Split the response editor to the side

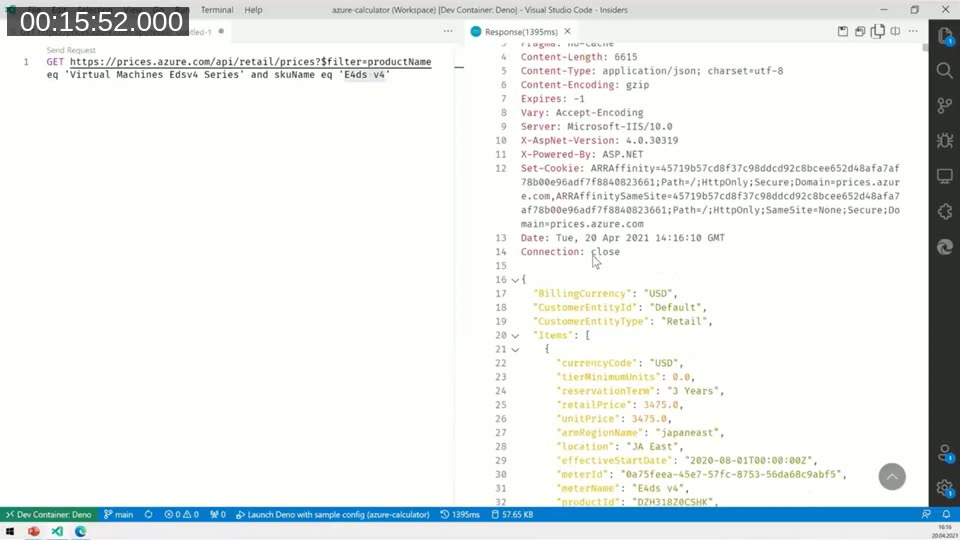895,31
